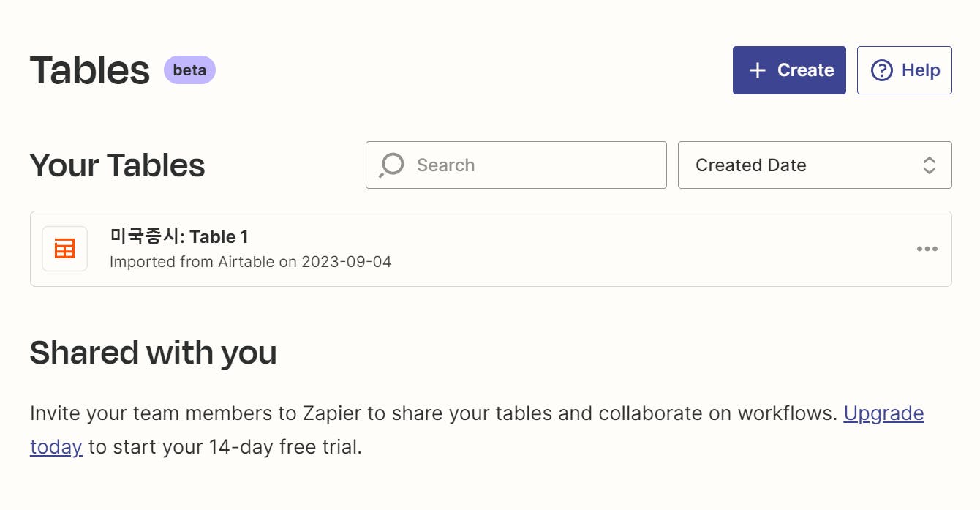Follow the Upgrade today link
This screenshot has height=510, width=980.
883,413
